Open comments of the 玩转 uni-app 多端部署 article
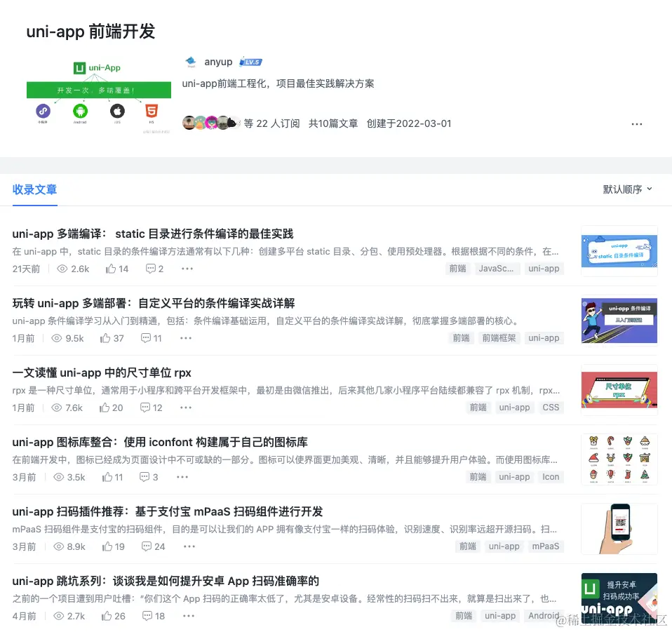The height and width of the screenshot is (632, 672). (x=146, y=338)
